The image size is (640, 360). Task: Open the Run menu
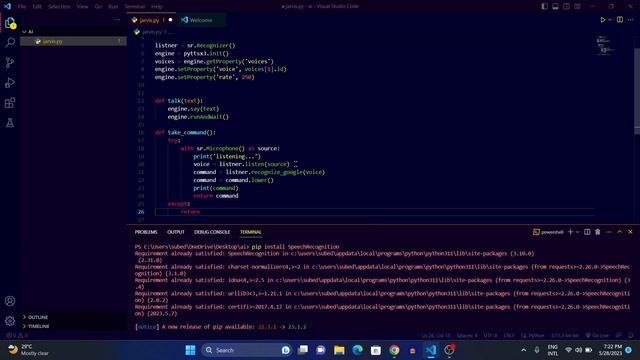(113, 7)
